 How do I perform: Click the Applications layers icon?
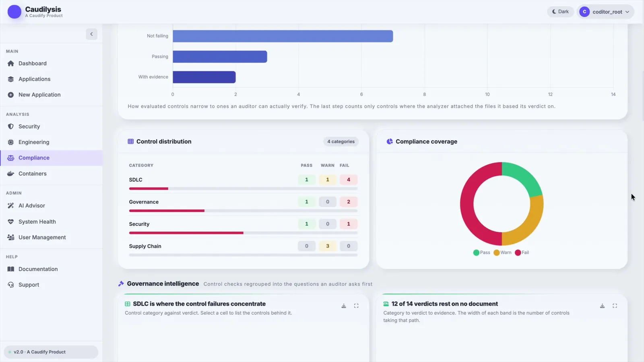(11, 79)
